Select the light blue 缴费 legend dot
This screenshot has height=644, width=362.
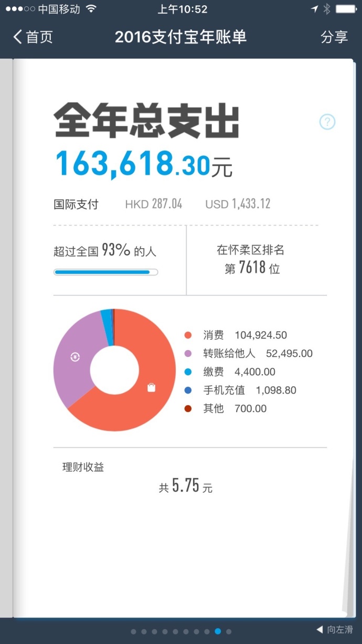pyautogui.click(x=188, y=372)
